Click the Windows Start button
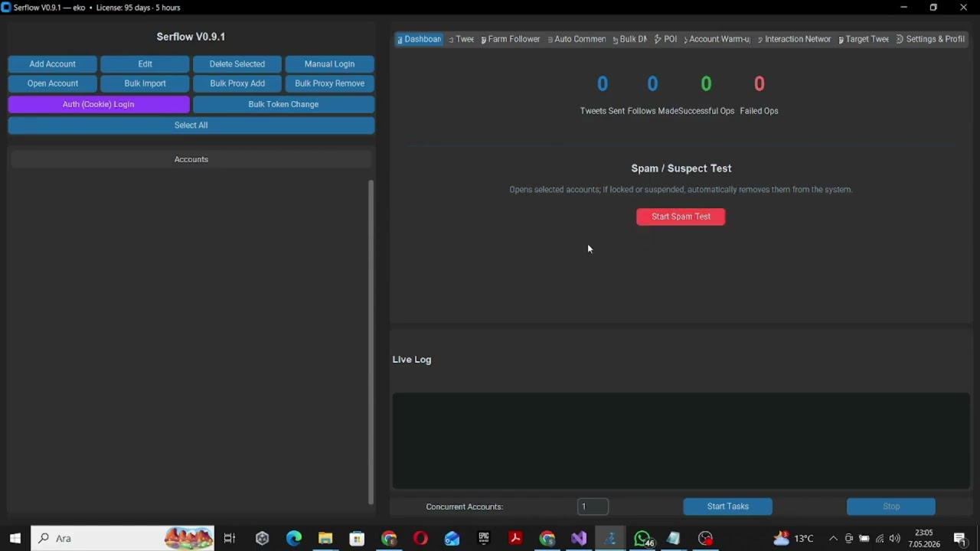The image size is (980, 551). pos(15,538)
